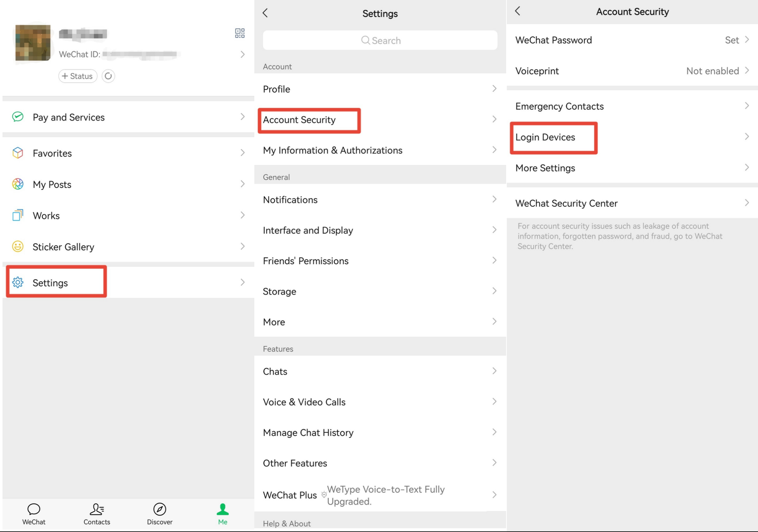The height and width of the screenshot is (532, 758).
Task: Open My Information & Authorizations
Action: pyautogui.click(x=380, y=150)
